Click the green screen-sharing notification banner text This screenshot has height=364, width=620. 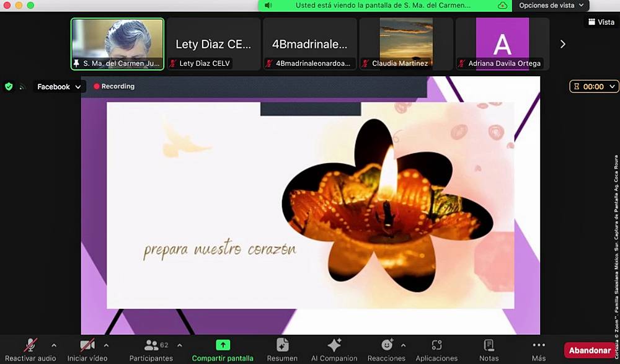(383, 6)
